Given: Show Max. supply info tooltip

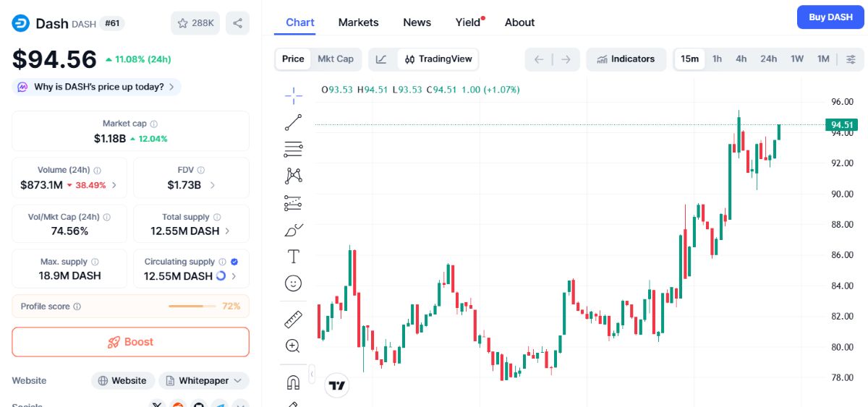Looking at the screenshot, I should tap(95, 262).
